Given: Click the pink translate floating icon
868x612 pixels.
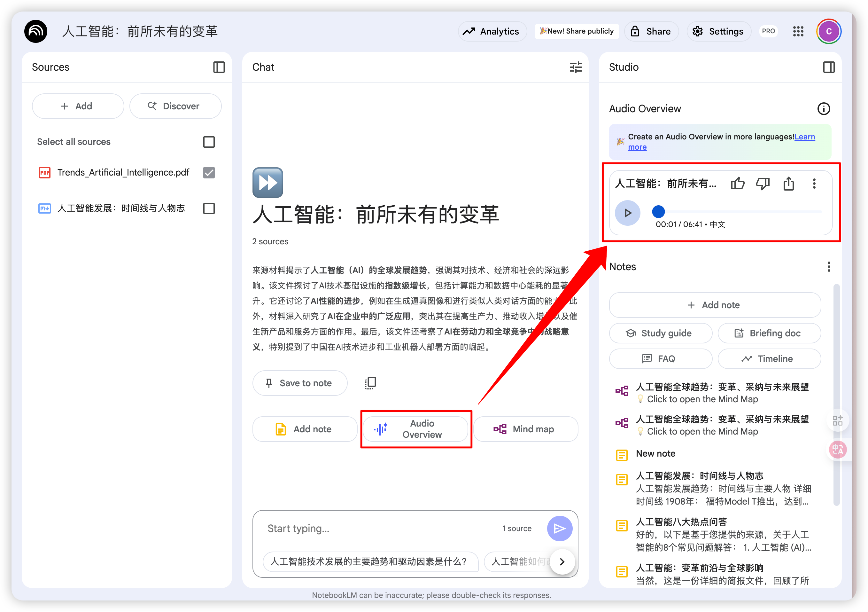Looking at the screenshot, I should 837,449.
